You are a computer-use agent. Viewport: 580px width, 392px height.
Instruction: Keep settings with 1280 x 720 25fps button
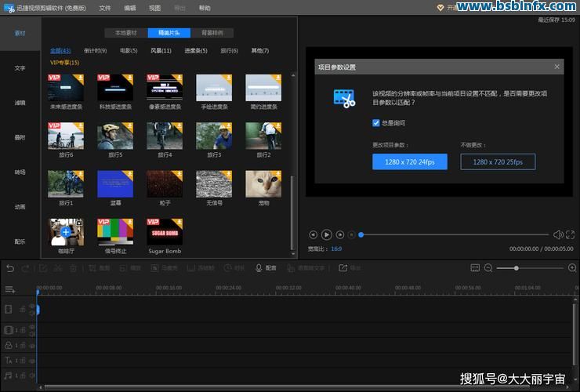click(498, 162)
